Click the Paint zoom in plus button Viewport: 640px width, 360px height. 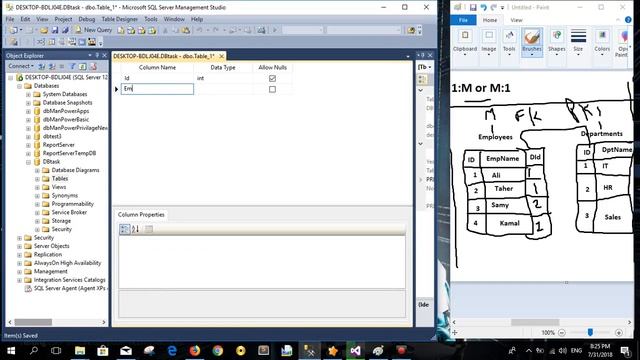[619, 333]
